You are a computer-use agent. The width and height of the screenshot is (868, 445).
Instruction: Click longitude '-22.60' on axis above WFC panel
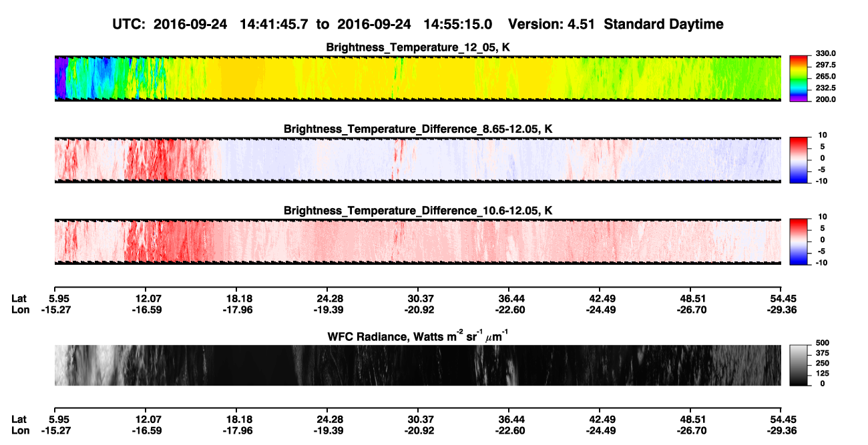tap(509, 310)
